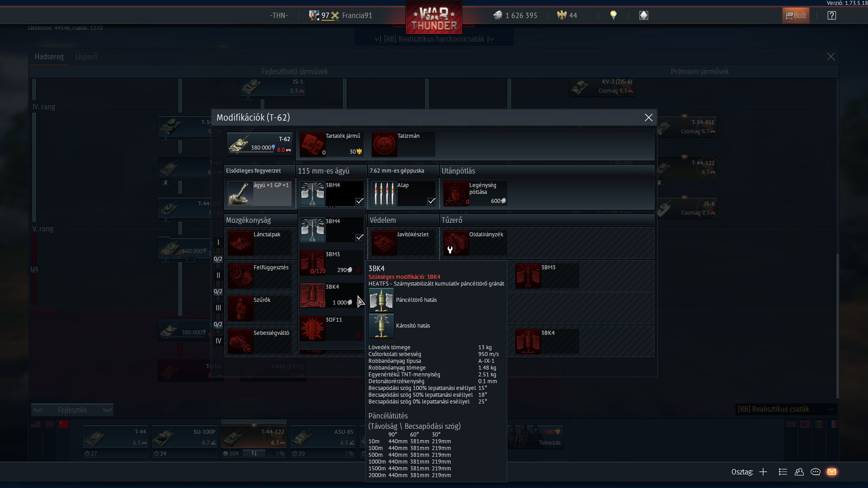Click the diamond icon in top bar
Viewport: 868px width, 488px height.
(644, 15)
